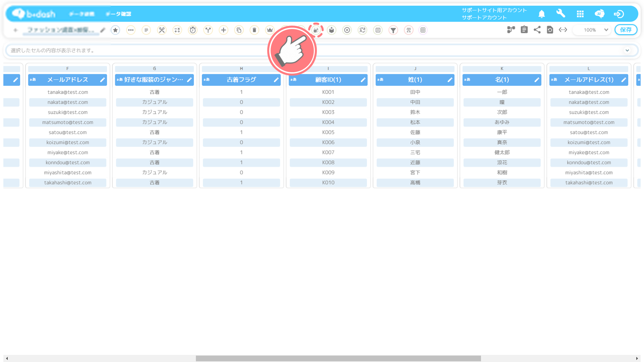Click the plus add-column toolbar icon

coord(224,30)
